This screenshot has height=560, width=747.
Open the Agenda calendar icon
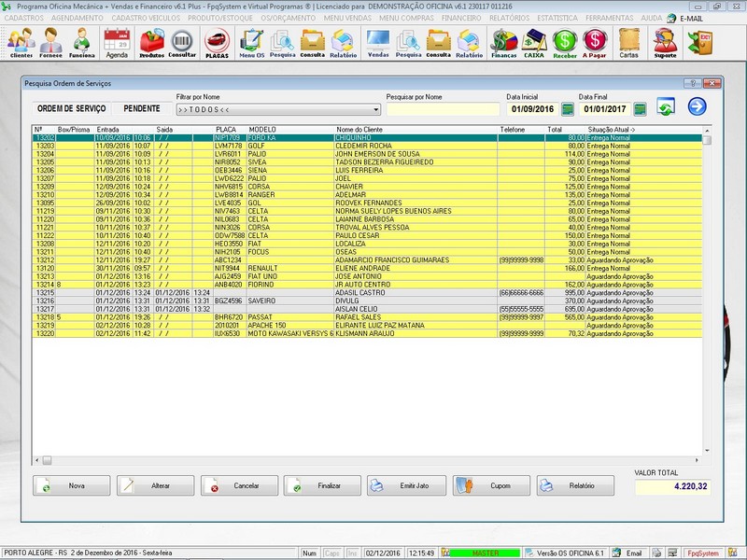117,43
